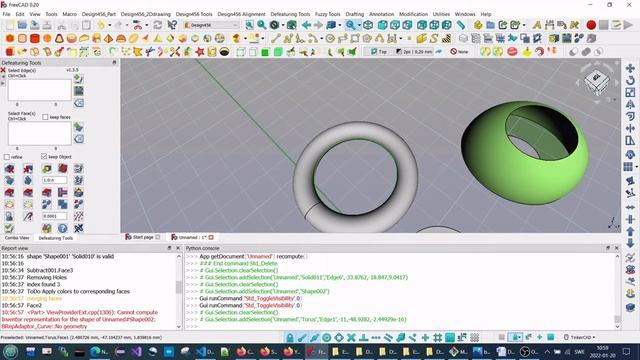The height and width of the screenshot is (360, 640).
Task: Expand the undo history dropdown arrow
Action: 109,25
